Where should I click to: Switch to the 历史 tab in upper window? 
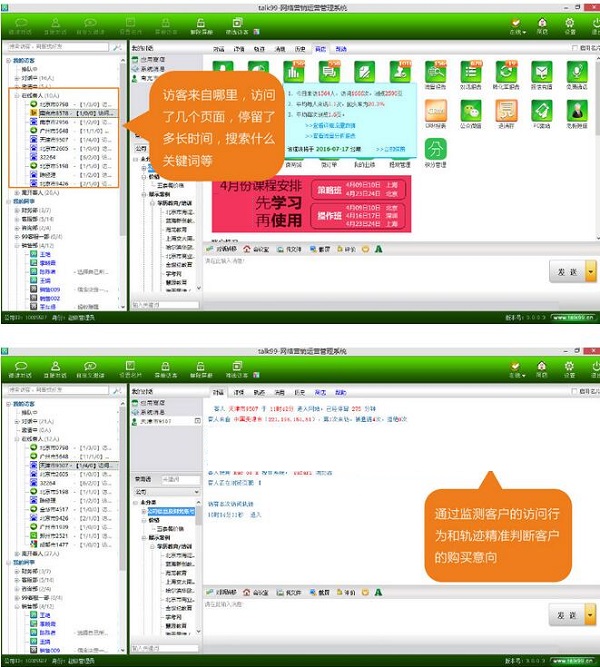coord(300,49)
